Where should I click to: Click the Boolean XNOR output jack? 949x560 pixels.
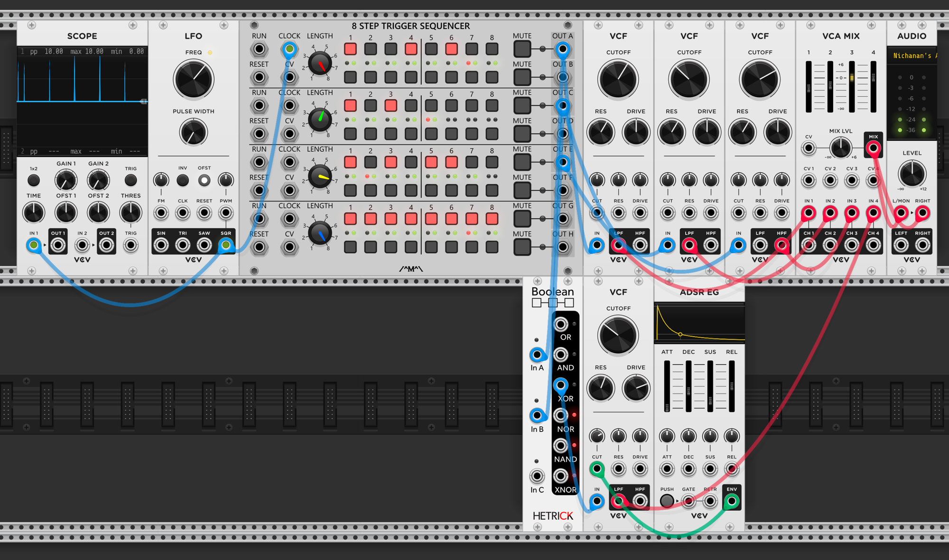[561, 476]
